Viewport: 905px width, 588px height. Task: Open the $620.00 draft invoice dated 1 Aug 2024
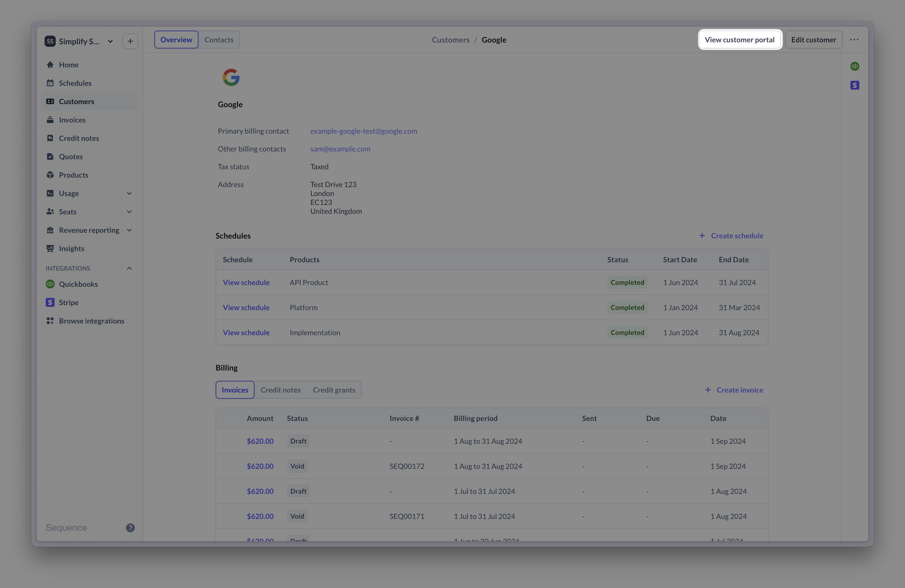[260, 491]
